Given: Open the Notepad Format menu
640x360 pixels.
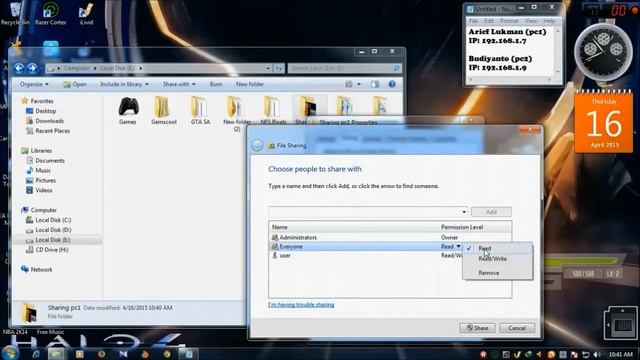Looking at the screenshot, I should 509,21.
